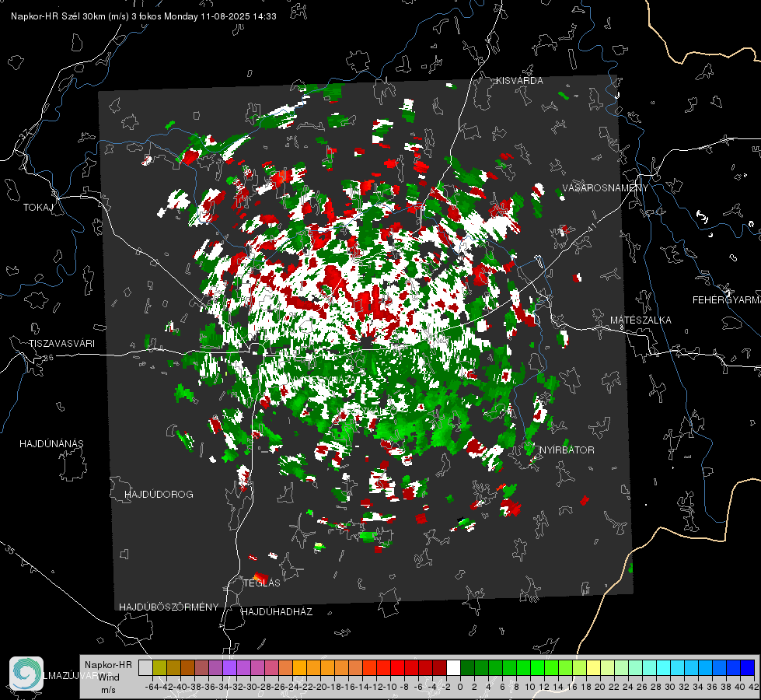Image resolution: width=761 pixels, height=700 pixels.
Task: Click the HAJDÚDOROG town label
Action: pyautogui.click(x=159, y=494)
